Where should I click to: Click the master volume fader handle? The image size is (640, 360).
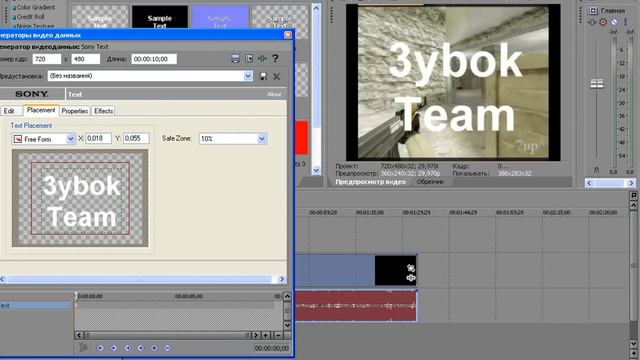pos(597,84)
